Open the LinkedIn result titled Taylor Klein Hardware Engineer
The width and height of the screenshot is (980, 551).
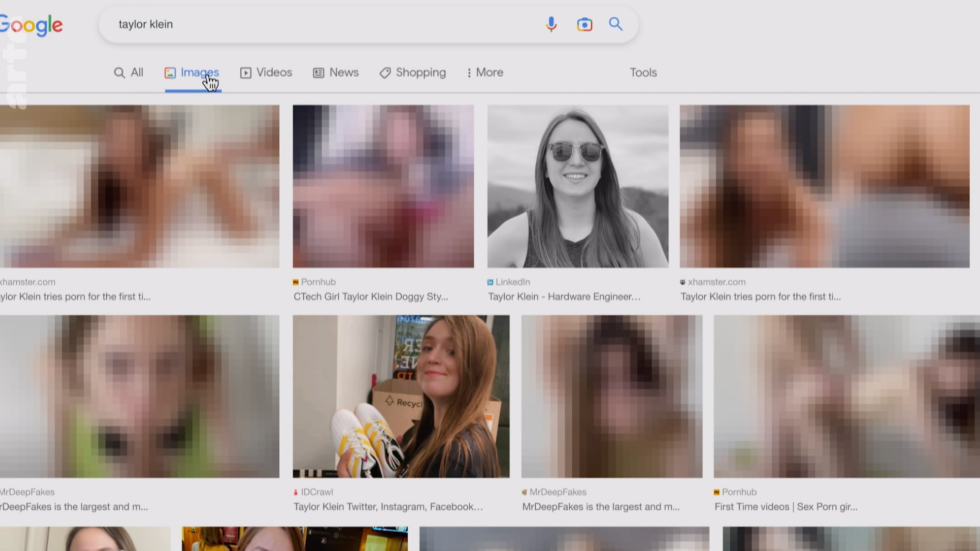click(564, 297)
